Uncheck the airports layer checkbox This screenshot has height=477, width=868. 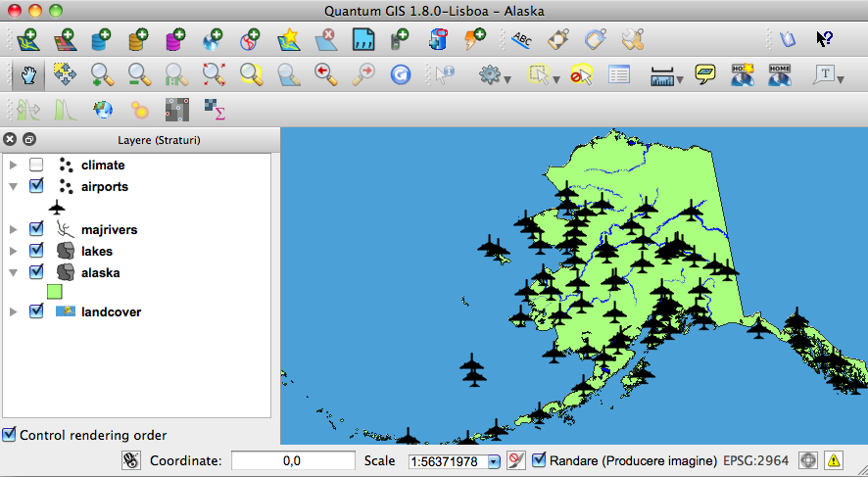[x=36, y=186]
